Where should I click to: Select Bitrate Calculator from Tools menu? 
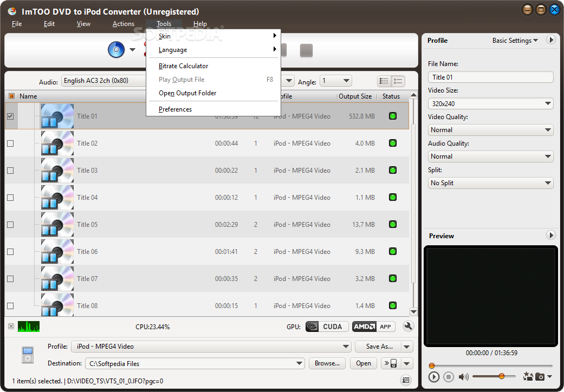(213, 66)
